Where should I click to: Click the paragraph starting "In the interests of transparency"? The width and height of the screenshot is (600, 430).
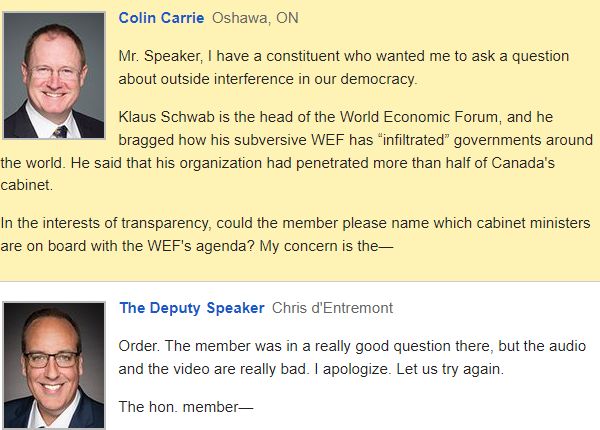coord(295,234)
